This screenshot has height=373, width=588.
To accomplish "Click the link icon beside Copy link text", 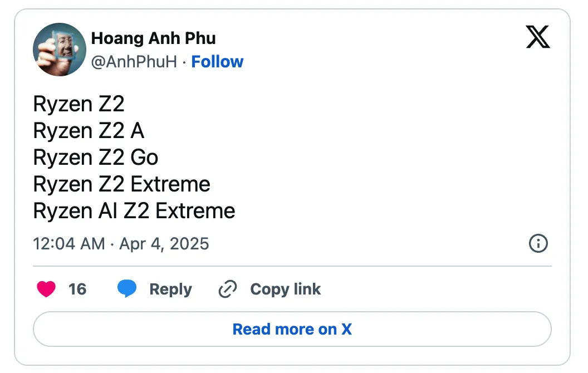I will coord(227,289).
